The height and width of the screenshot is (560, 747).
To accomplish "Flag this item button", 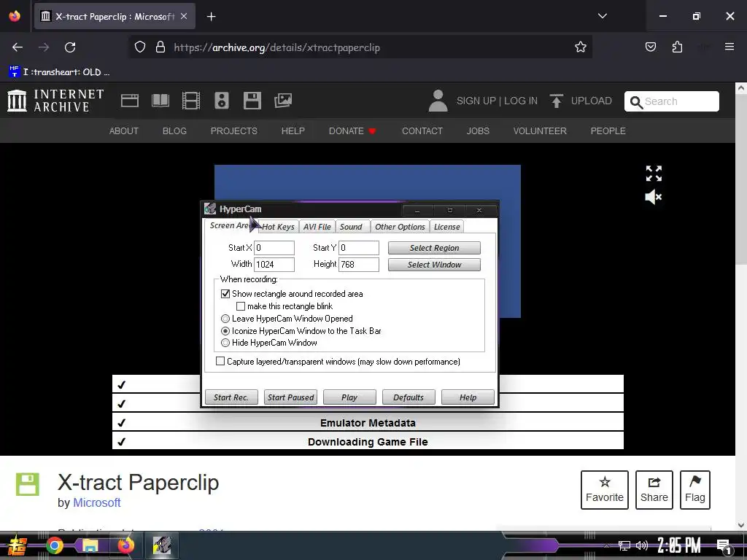I will pos(695,489).
